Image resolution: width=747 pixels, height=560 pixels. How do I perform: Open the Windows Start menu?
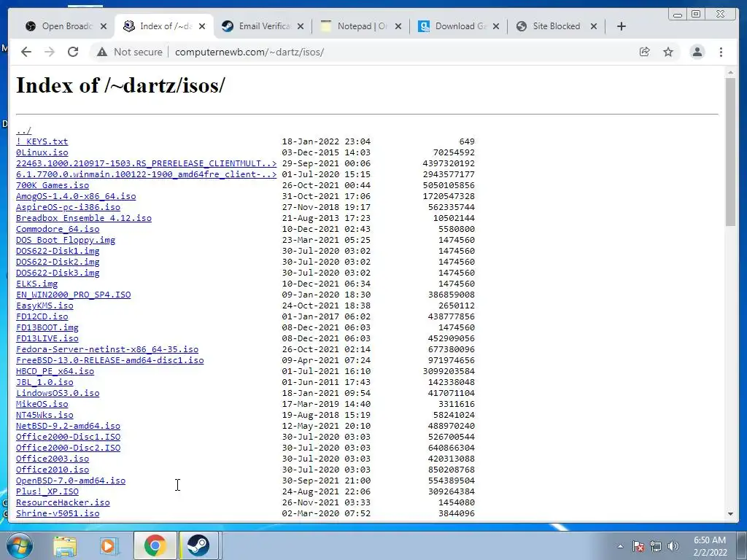point(19,545)
